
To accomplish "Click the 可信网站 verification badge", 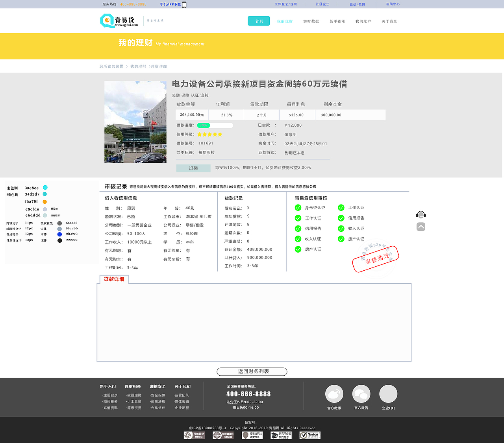I will click(x=194, y=435).
